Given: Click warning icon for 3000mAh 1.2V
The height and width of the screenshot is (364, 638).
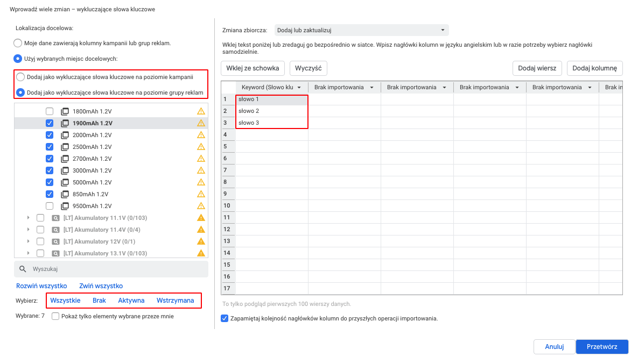Looking at the screenshot, I should (201, 170).
